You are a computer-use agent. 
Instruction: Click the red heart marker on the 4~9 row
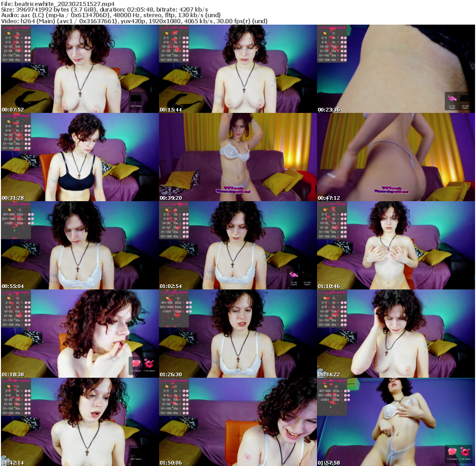pyautogui.click(x=14, y=42)
